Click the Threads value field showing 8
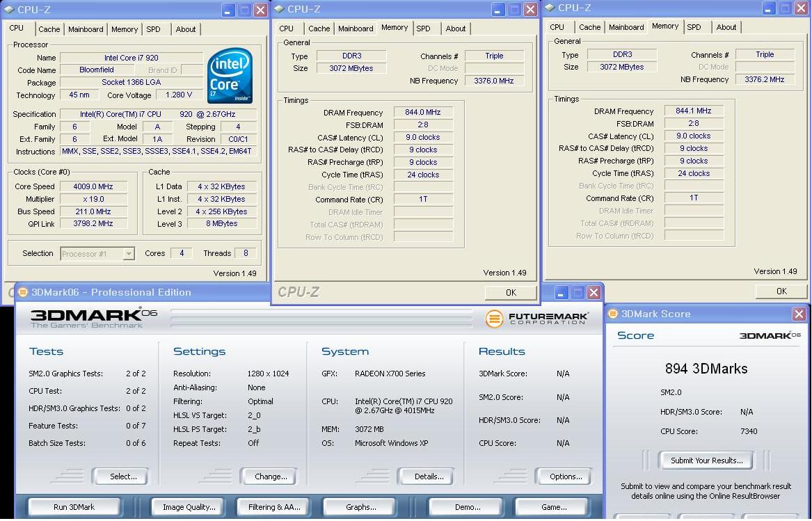Screen dimensions: 812x521 click(x=246, y=253)
